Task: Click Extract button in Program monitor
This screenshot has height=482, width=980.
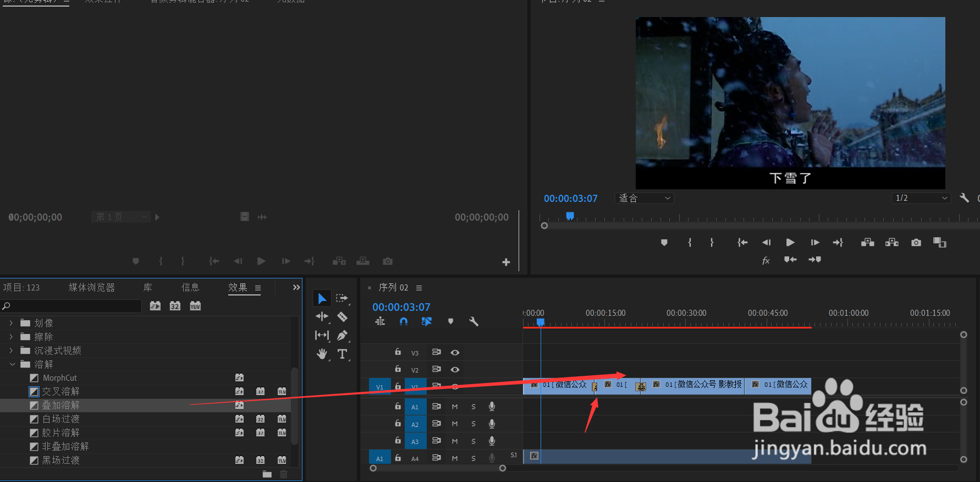Action: pyautogui.click(x=892, y=243)
